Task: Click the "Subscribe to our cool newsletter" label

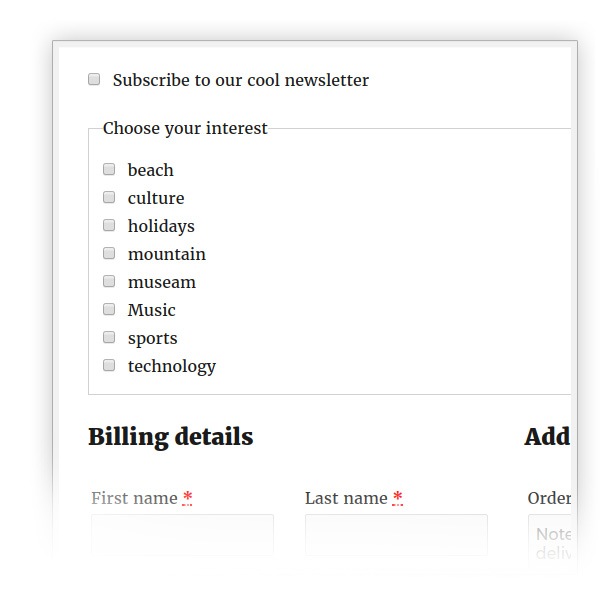Action: [240, 80]
